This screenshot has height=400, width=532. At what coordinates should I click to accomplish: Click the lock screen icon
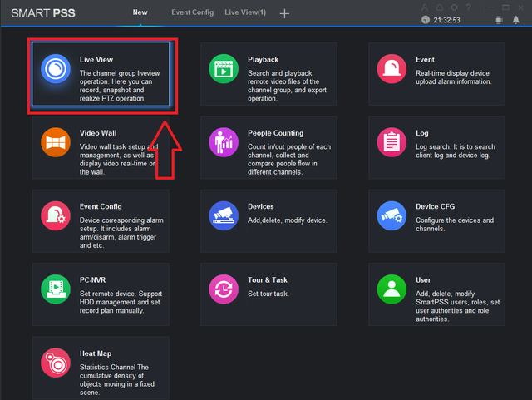click(x=440, y=7)
